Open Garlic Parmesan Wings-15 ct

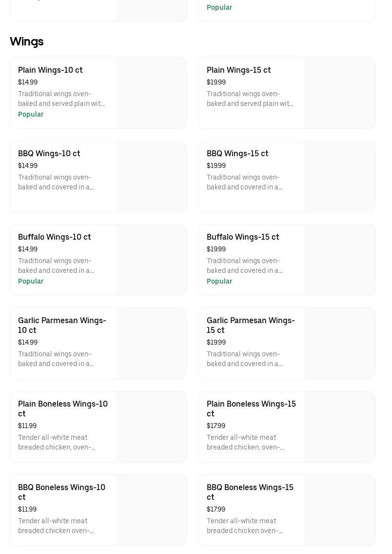point(251,325)
